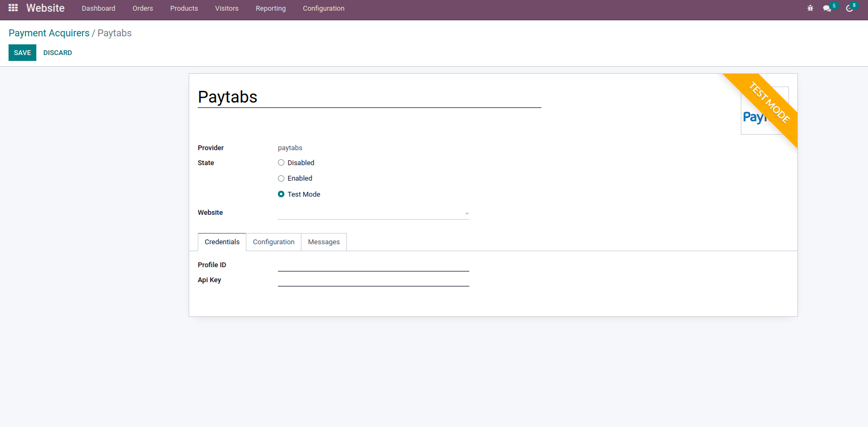Click the Paytabs logo image
Image resolution: width=868 pixels, height=427 pixels.
[764, 111]
